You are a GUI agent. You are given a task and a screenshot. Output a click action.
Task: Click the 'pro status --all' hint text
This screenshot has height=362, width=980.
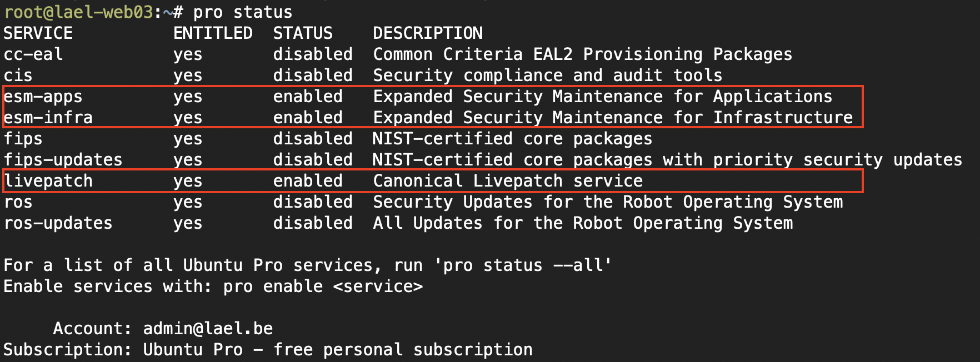(x=522, y=265)
